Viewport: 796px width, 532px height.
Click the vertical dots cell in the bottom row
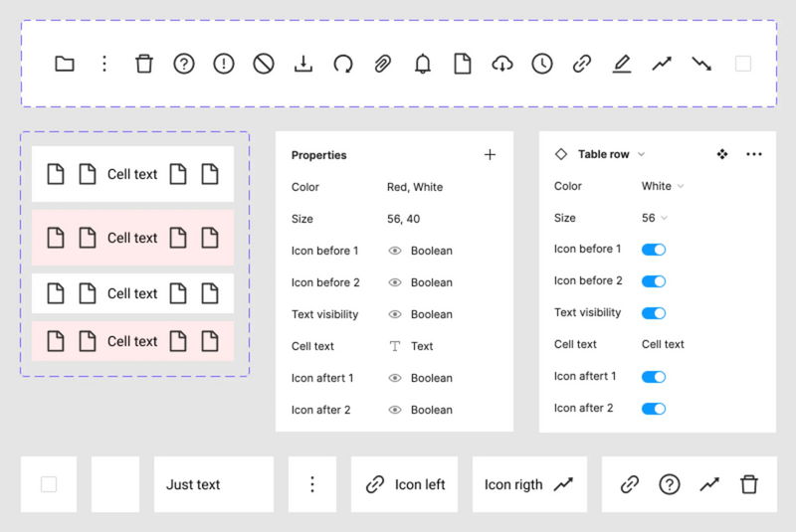click(x=312, y=484)
